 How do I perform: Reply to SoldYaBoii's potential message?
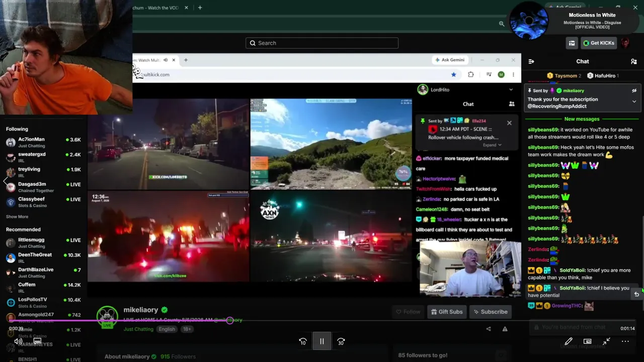636,294
